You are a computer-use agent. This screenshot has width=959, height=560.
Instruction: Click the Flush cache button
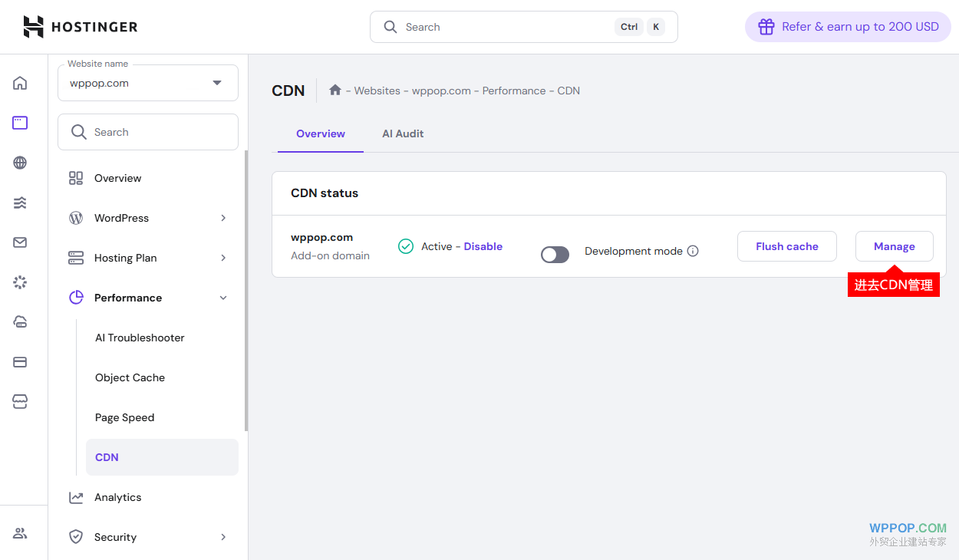point(786,246)
